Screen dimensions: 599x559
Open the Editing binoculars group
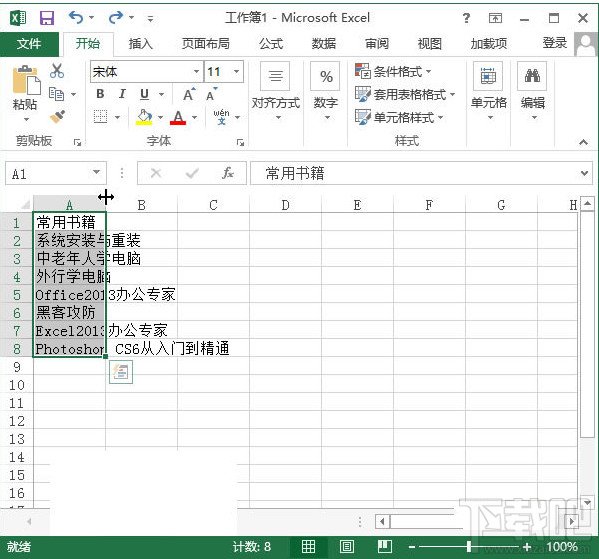click(x=533, y=92)
